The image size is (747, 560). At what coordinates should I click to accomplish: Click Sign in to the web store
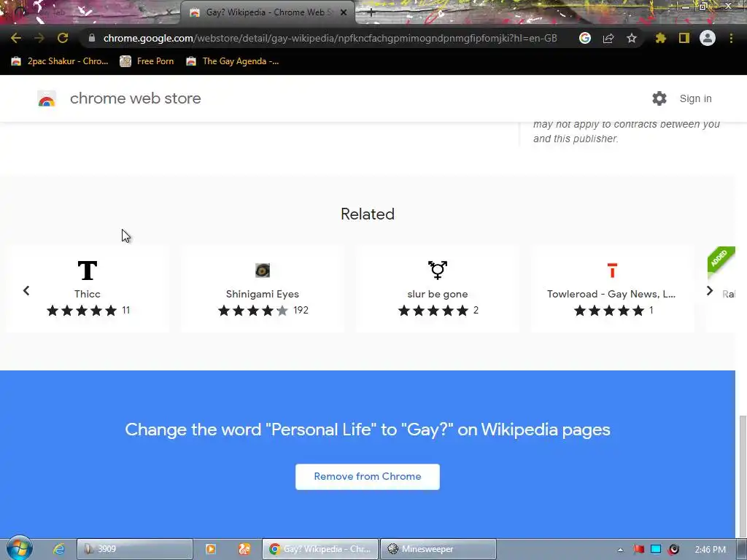tap(695, 98)
